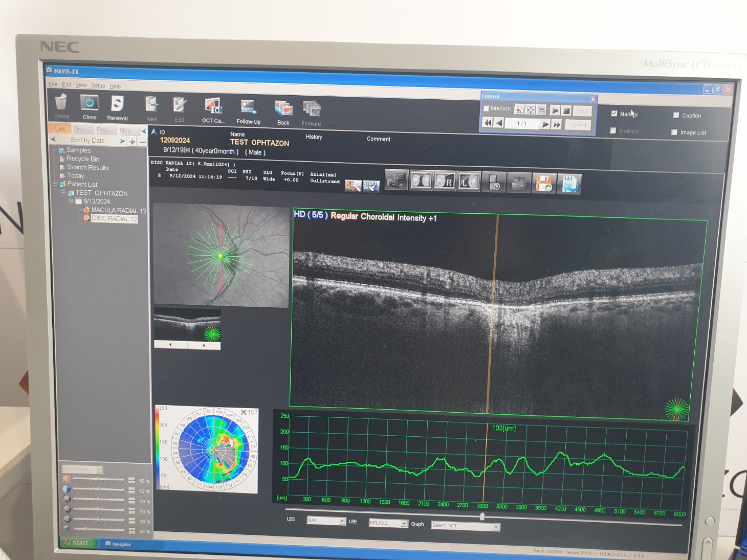Click the Edit patient icon
Image resolution: width=747 pixels, height=560 pixels.
click(179, 105)
